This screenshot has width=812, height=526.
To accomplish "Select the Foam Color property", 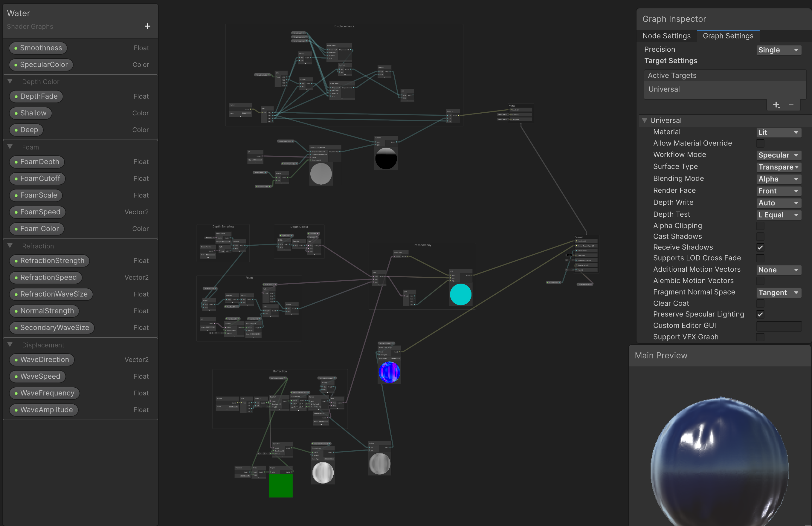I will point(37,229).
